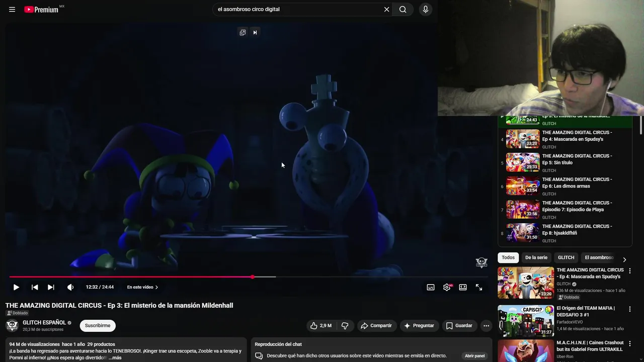
Task: Open FarfadoxVEVO channel link
Action: tap(570, 322)
